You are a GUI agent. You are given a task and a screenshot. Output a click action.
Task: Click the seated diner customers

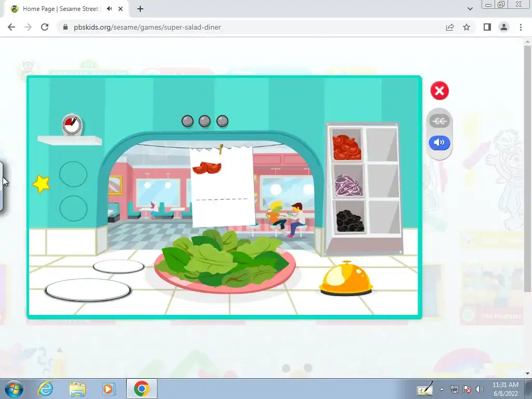tap(287, 219)
